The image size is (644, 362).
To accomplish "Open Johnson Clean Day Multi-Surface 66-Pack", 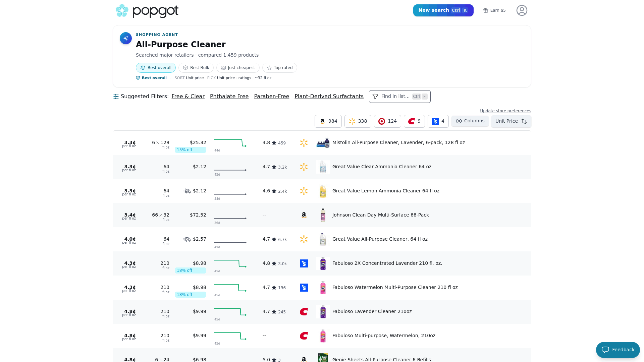I will 380,215.
